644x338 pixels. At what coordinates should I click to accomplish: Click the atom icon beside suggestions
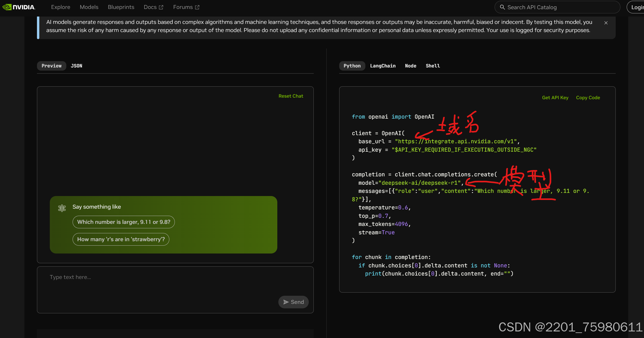62,208
